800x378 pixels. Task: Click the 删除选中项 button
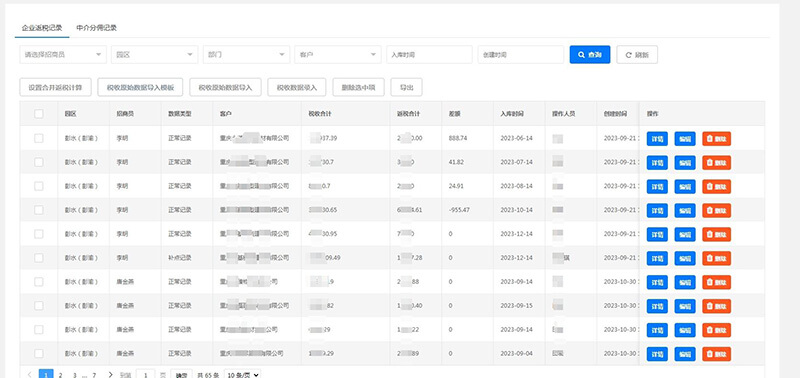(358, 87)
